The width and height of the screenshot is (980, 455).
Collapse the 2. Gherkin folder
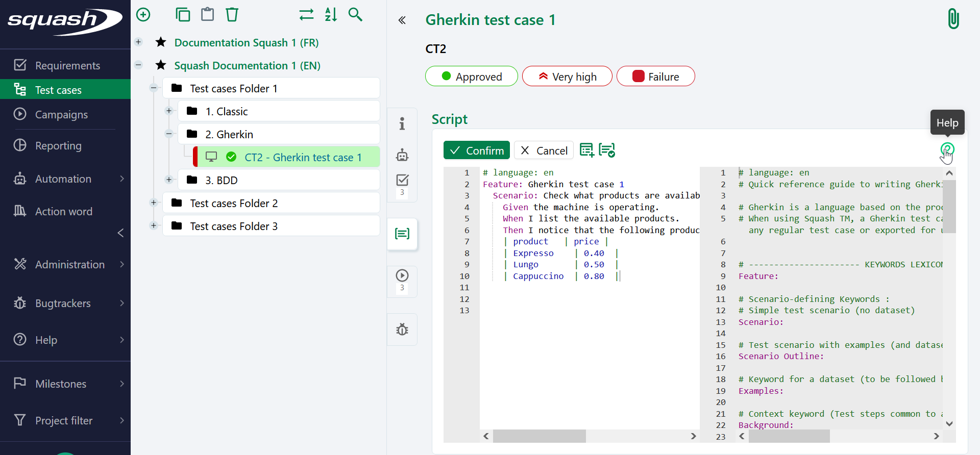tap(169, 134)
